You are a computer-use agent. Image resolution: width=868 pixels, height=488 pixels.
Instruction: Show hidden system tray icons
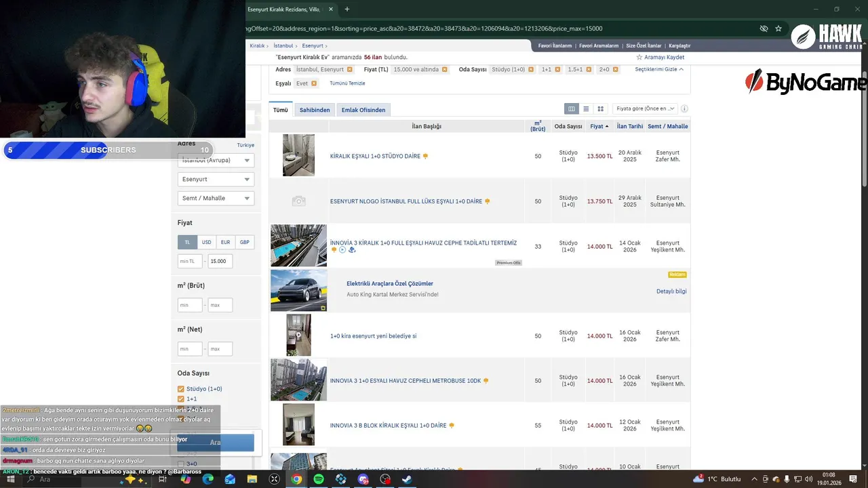point(754,479)
